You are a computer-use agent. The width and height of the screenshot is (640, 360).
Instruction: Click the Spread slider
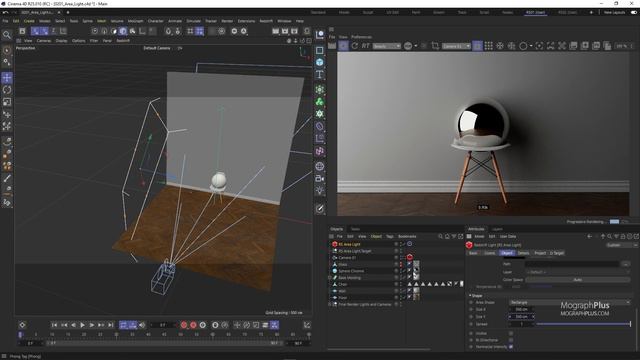click(x=584, y=324)
